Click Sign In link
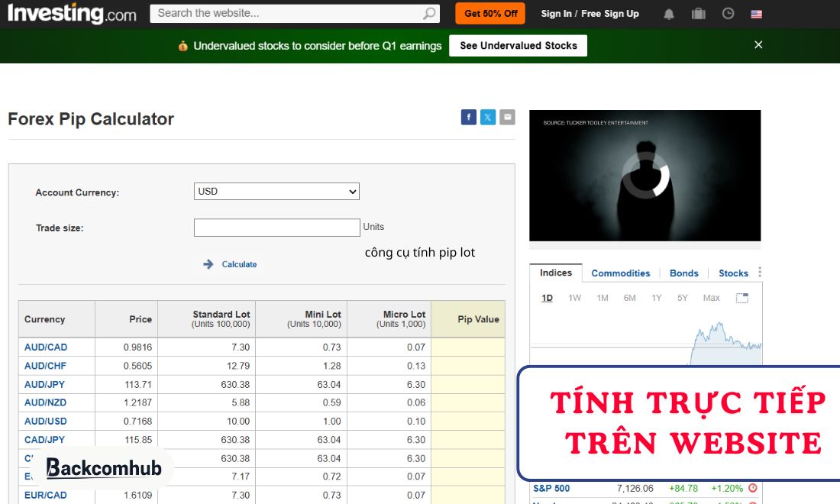This screenshot has height=504, width=840. coord(556,14)
